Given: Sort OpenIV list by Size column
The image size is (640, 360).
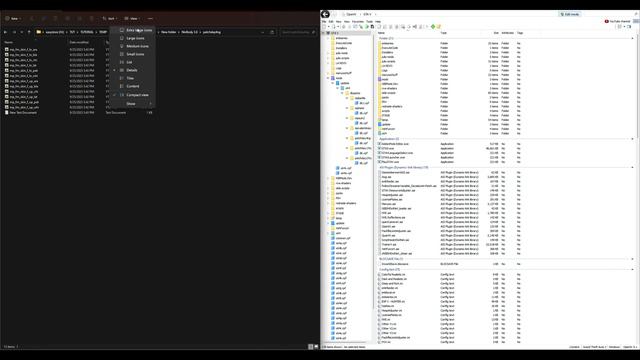Looking at the screenshot, I should 496,33.
